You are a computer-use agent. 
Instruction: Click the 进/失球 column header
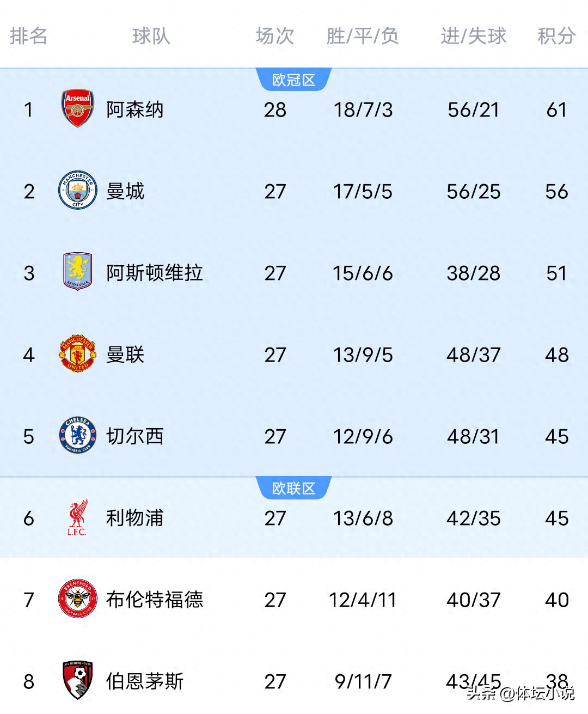473,36
